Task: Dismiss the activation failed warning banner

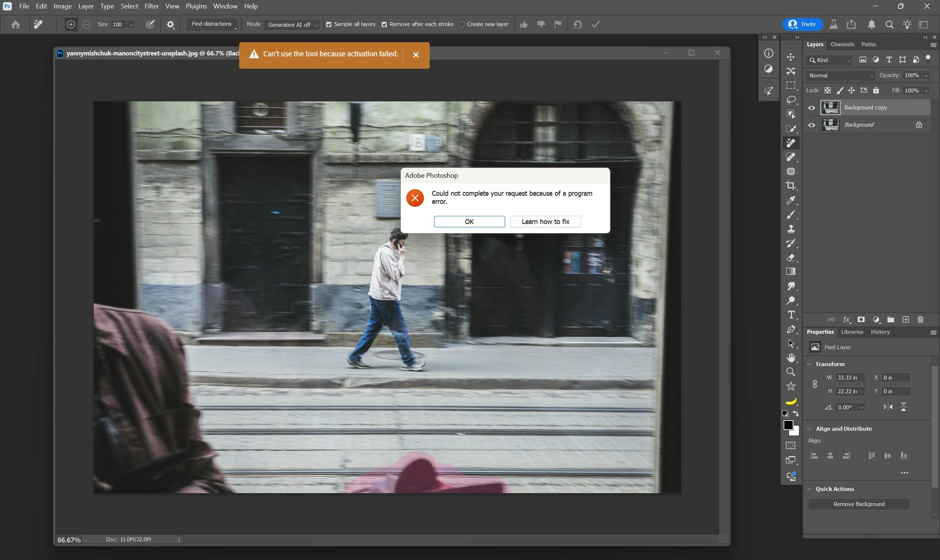Action: (416, 55)
